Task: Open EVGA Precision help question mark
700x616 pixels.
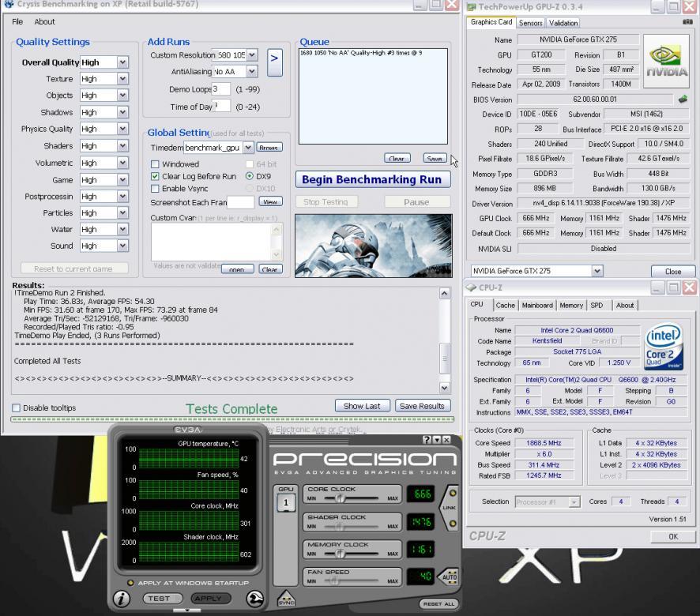Action: (x=427, y=440)
